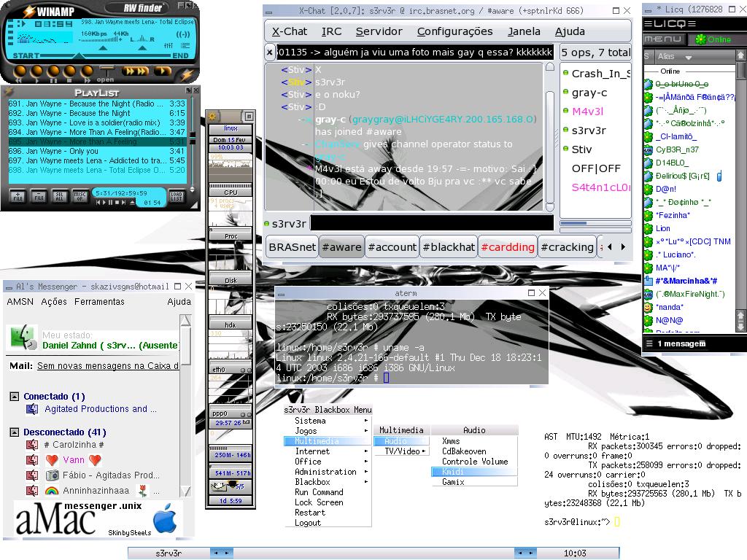Switch to the #cardding channel tab
The width and height of the screenshot is (747, 560).
(508, 247)
